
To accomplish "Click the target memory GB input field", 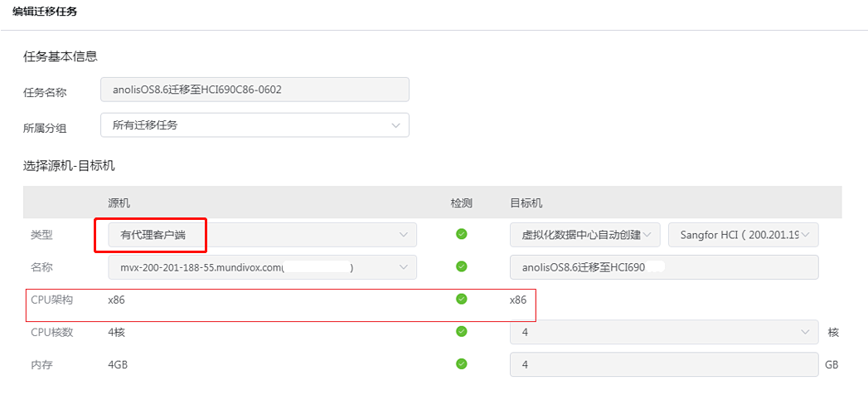I will (x=663, y=364).
